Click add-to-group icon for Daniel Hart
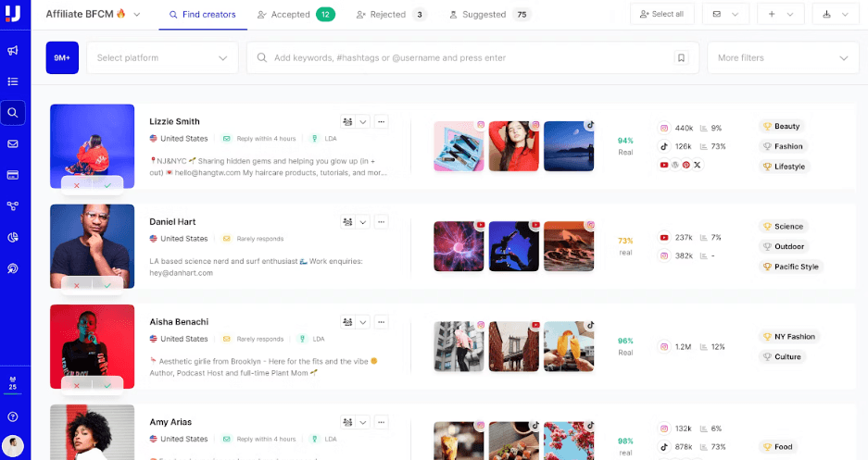868x460 pixels. coord(347,222)
